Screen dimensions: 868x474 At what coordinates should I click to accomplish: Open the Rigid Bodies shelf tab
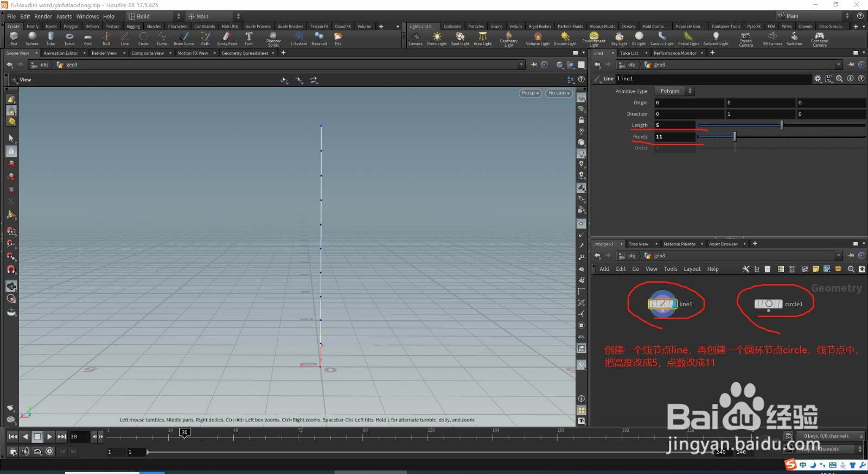click(x=540, y=26)
